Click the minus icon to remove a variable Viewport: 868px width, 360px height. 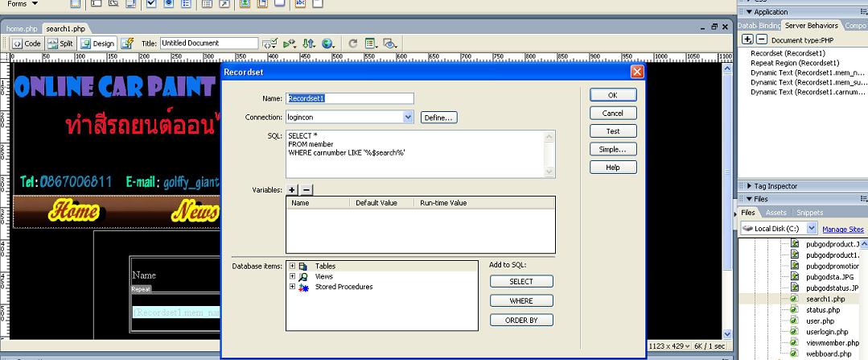(306, 190)
